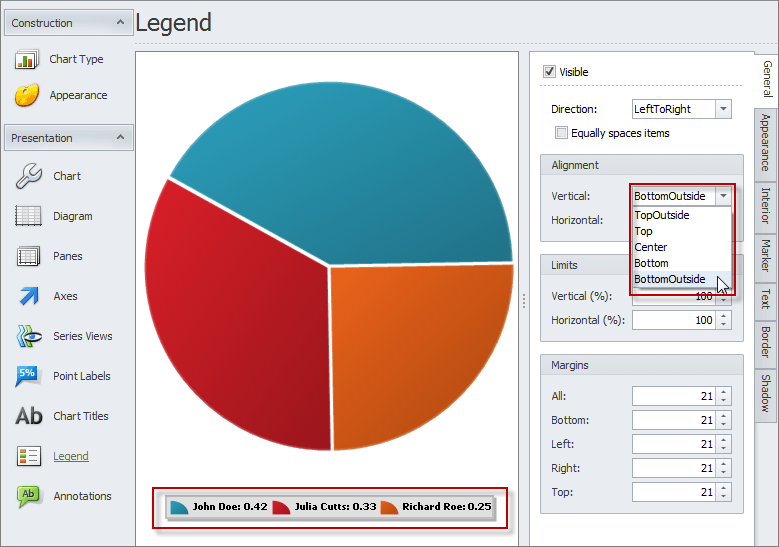Uncheck the Visible checkbox
The height and width of the screenshot is (547, 779).
[x=549, y=72]
